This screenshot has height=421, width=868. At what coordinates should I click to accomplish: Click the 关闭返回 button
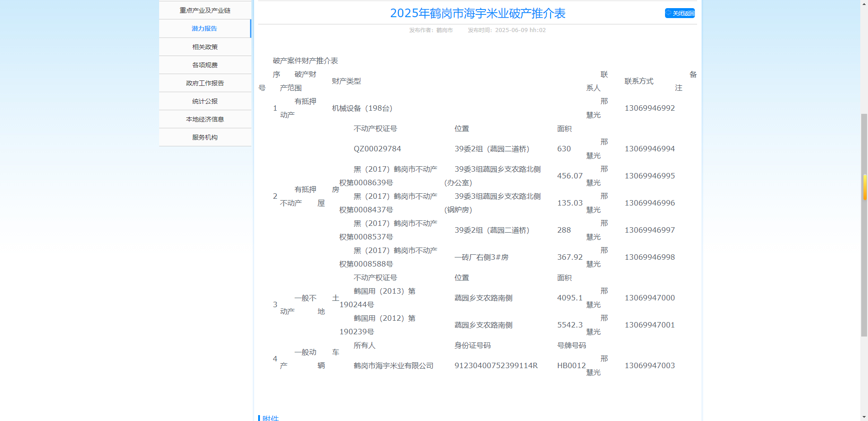679,13
